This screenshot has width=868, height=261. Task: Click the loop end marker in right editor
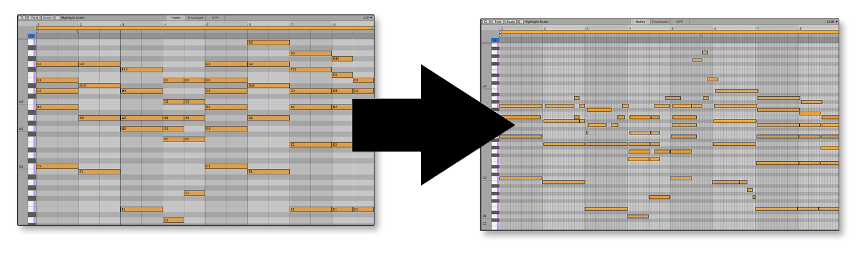701,36
